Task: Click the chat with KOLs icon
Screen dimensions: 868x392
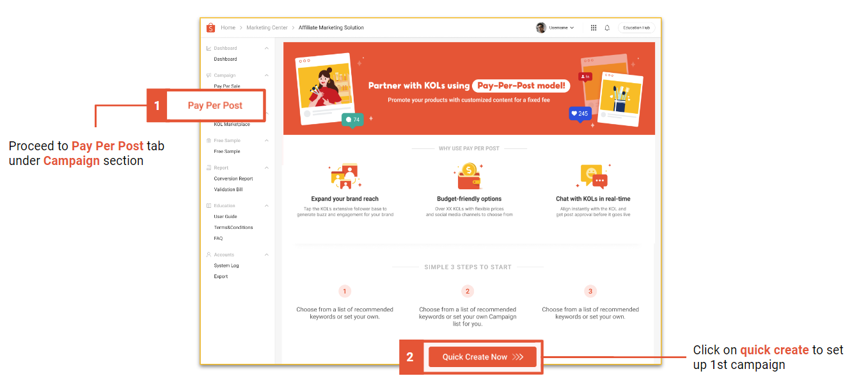Action: (593, 176)
